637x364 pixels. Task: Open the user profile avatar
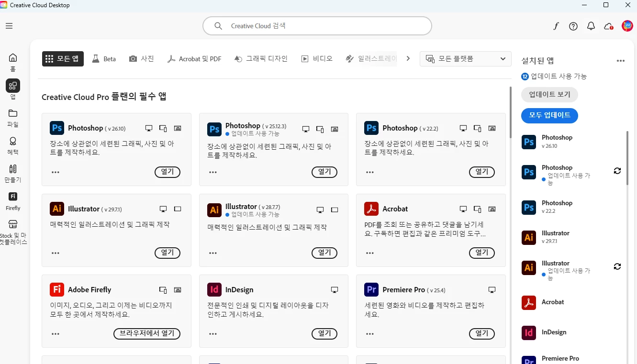pyautogui.click(x=627, y=26)
